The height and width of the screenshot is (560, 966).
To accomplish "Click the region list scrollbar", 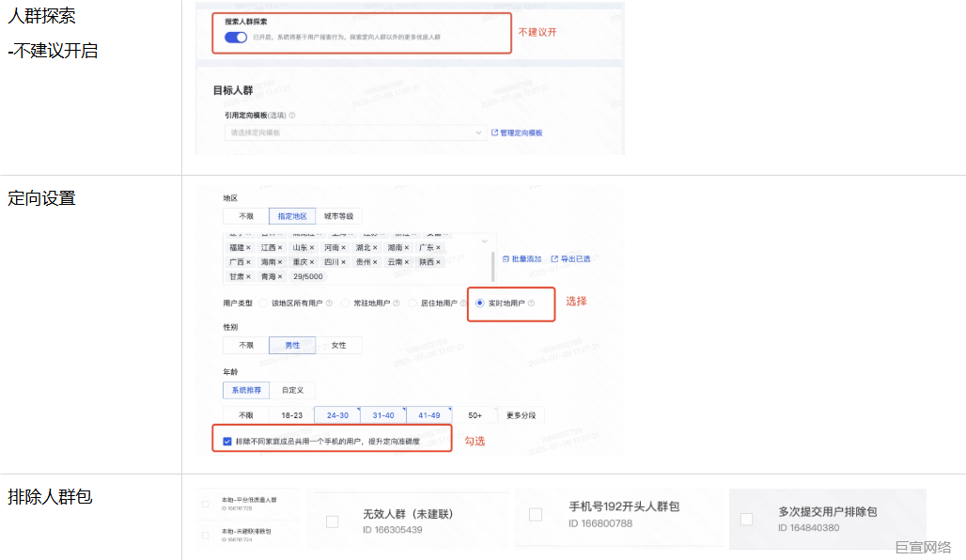I will [x=492, y=266].
